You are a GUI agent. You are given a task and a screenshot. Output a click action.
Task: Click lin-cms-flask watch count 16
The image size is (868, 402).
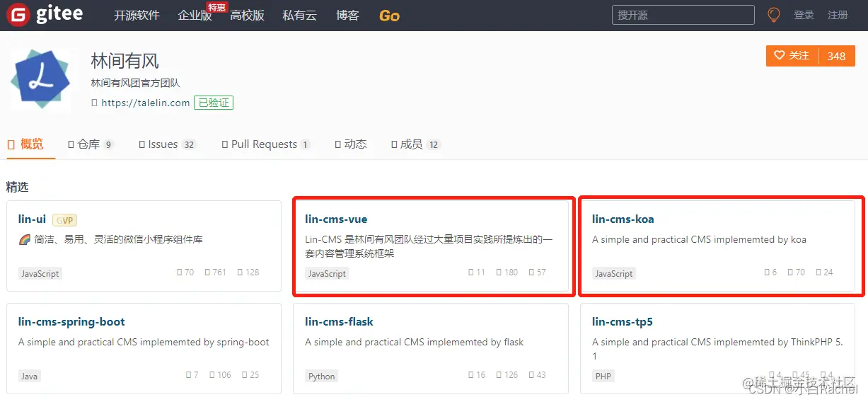point(477,374)
